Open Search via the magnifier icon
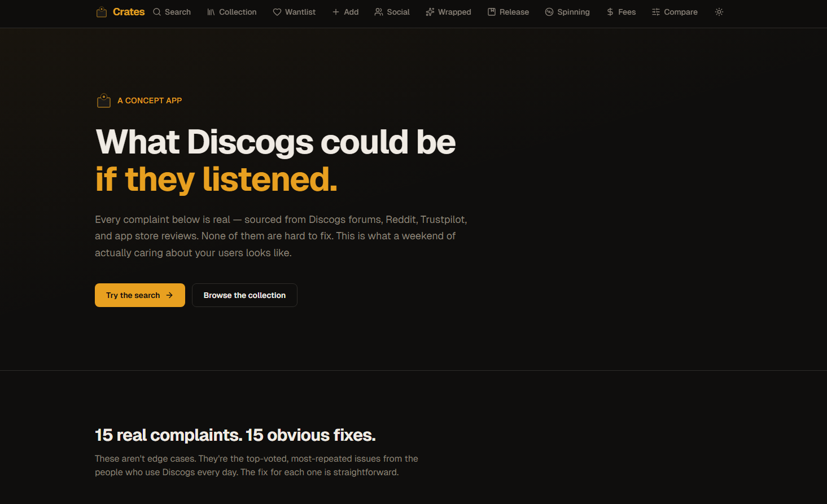The width and height of the screenshot is (827, 504). pyautogui.click(x=157, y=12)
